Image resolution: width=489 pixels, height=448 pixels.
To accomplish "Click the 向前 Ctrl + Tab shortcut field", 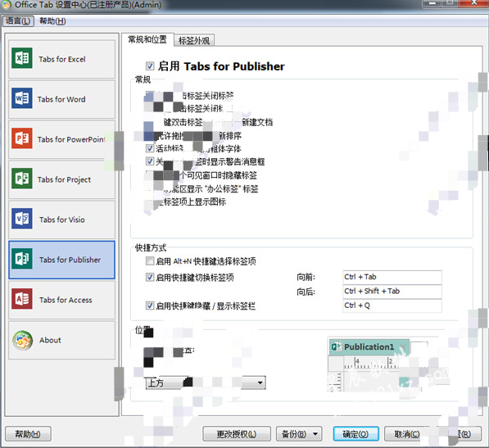I will [392, 277].
